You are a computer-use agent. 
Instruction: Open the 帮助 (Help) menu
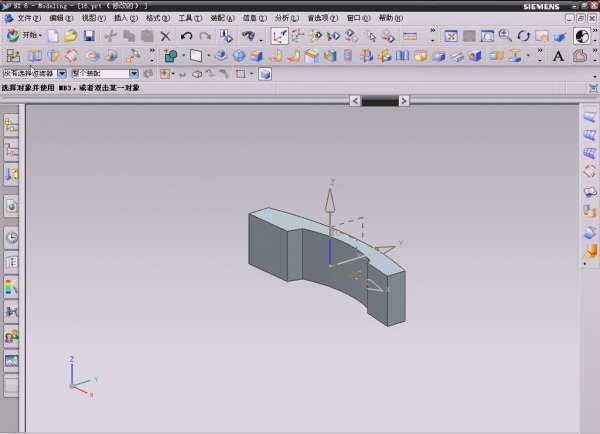click(390, 18)
